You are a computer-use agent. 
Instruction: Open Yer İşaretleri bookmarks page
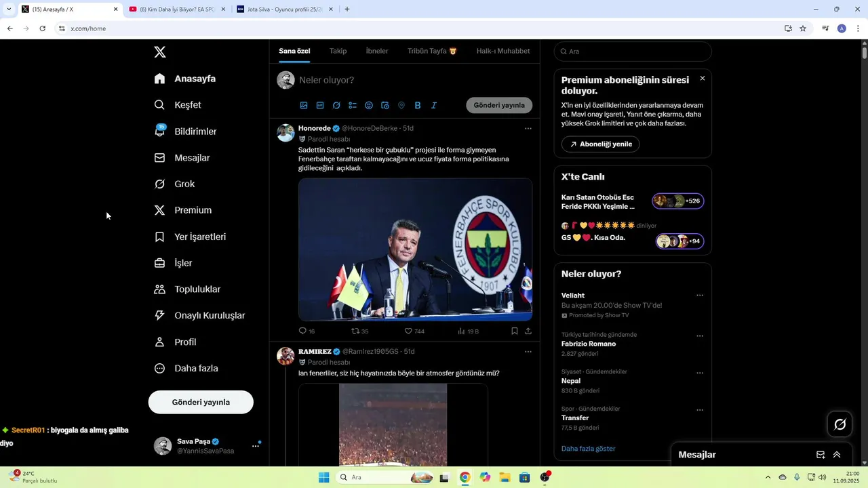tap(191, 237)
